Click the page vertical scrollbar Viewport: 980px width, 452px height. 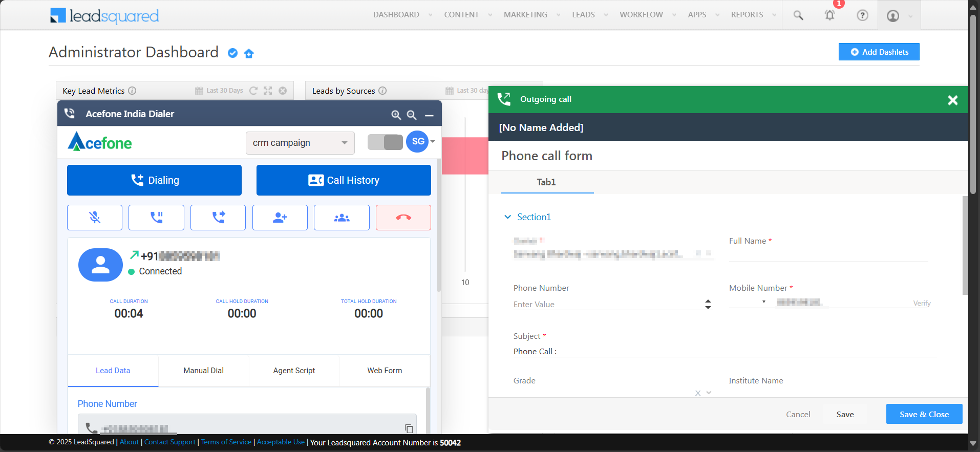973,105
